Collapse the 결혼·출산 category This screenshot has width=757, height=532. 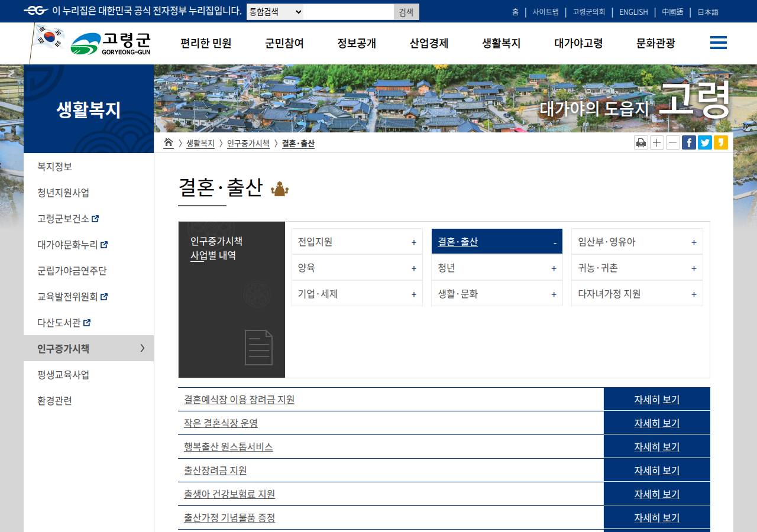497,242
